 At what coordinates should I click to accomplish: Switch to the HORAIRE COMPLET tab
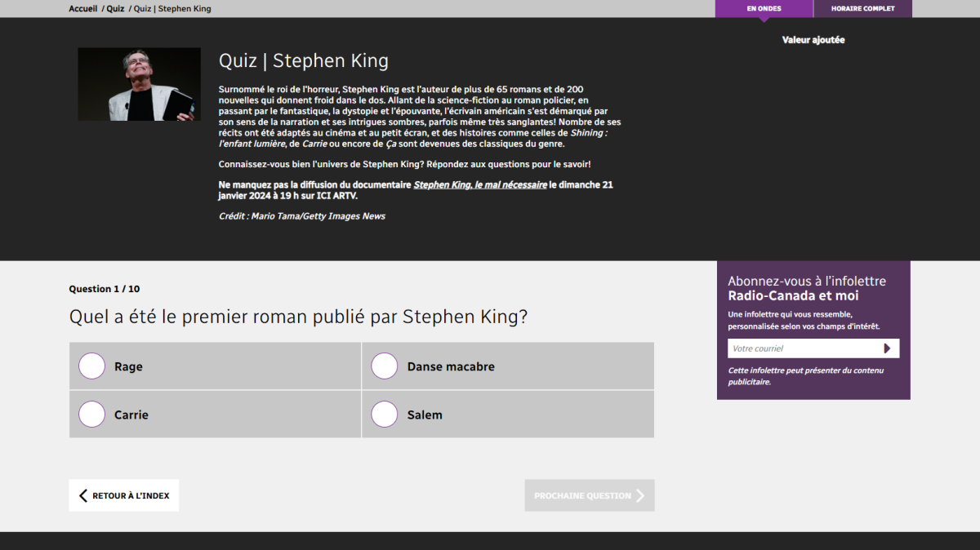tap(862, 9)
